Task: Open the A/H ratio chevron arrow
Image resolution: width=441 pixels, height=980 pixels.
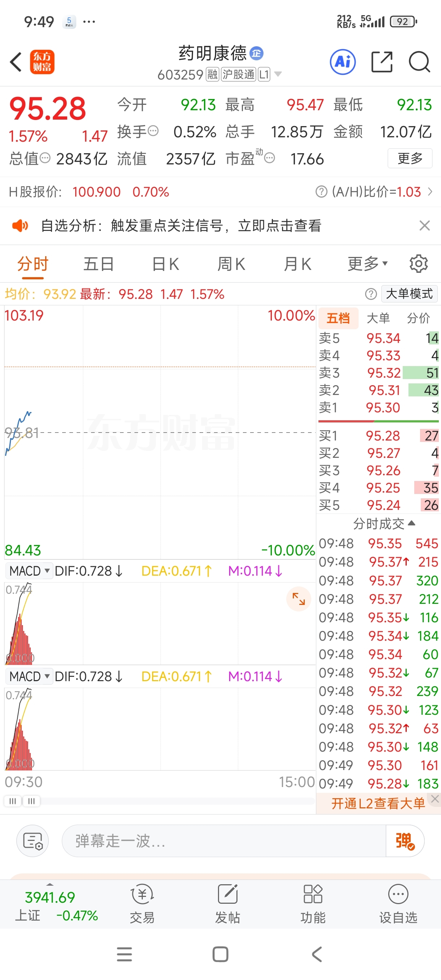Action: click(x=431, y=192)
